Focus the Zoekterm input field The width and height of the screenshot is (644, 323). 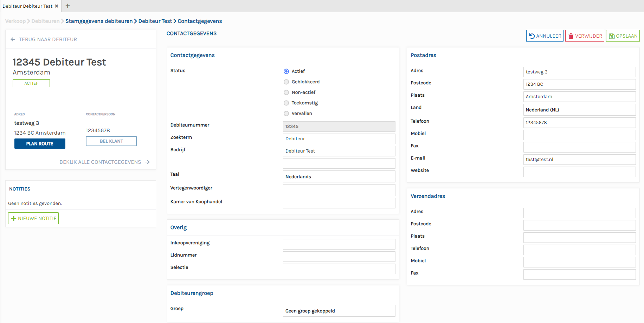339,139
